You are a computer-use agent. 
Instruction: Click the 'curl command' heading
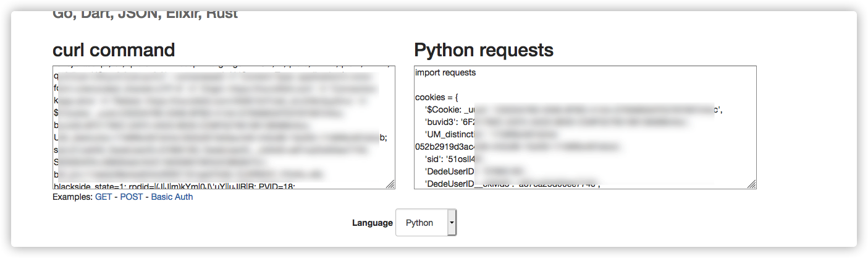click(x=114, y=50)
